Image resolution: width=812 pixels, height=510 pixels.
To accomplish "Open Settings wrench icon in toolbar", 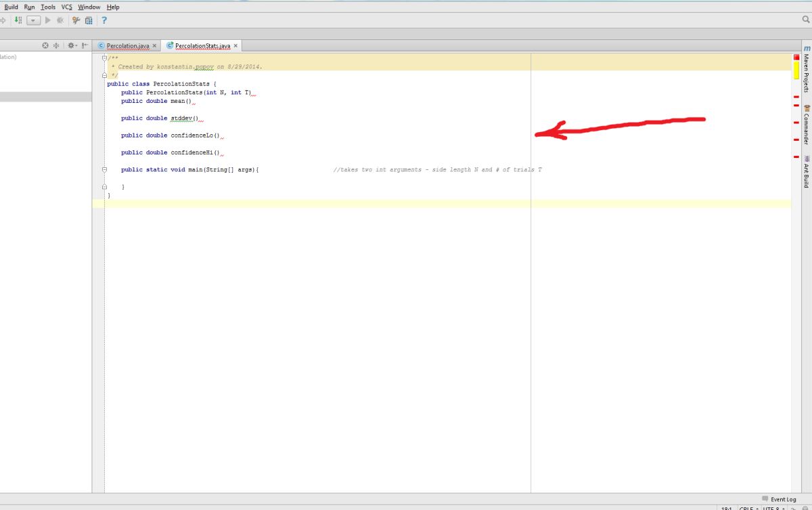I will pyautogui.click(x=76, y=20).
